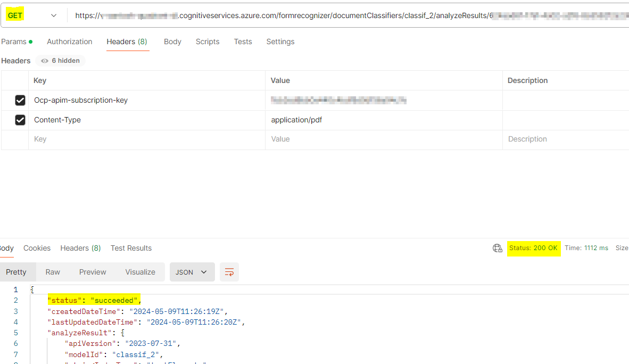This screenshot has height=364, width=629.
Task: Open the JSON response format dropdown
Action: point(192,271)
